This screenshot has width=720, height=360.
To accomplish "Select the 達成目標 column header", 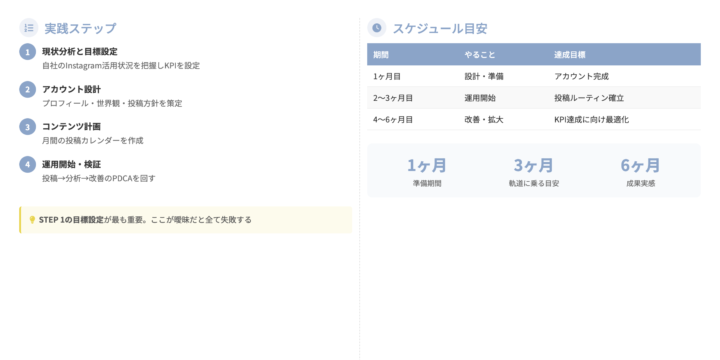I will coord(569,54).
